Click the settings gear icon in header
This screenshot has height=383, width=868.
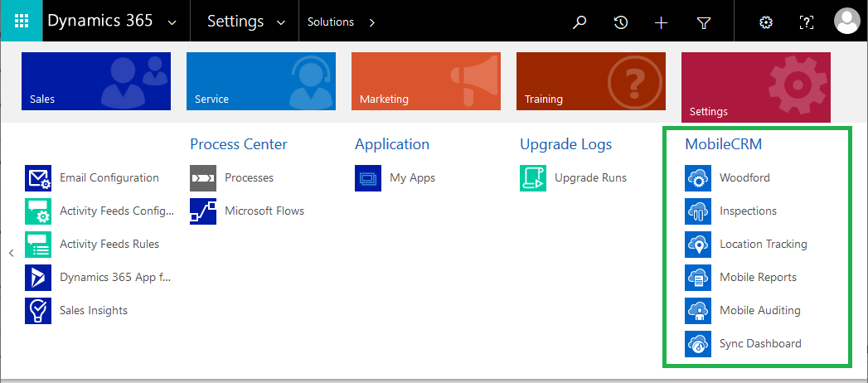click(766, 22)
